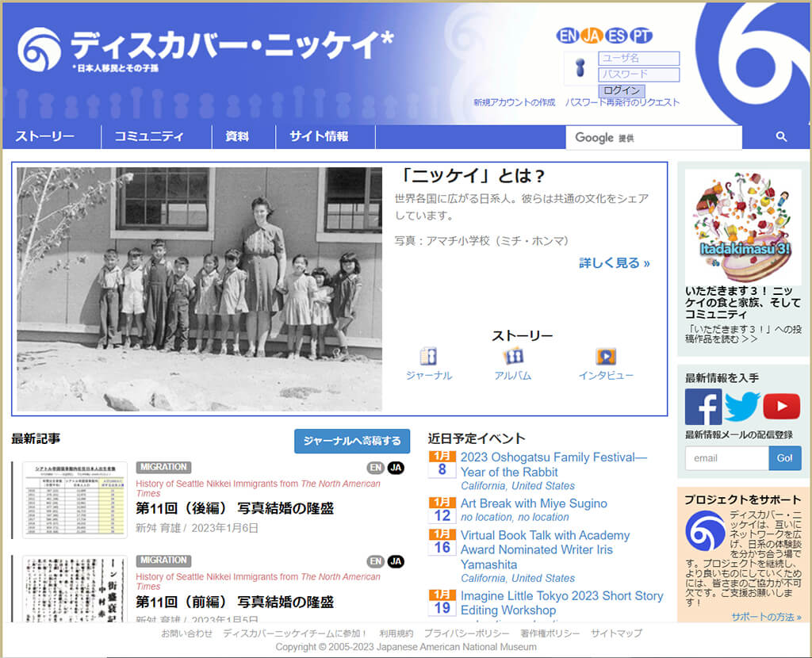Click the search magnifier icon

coord(782,136)
